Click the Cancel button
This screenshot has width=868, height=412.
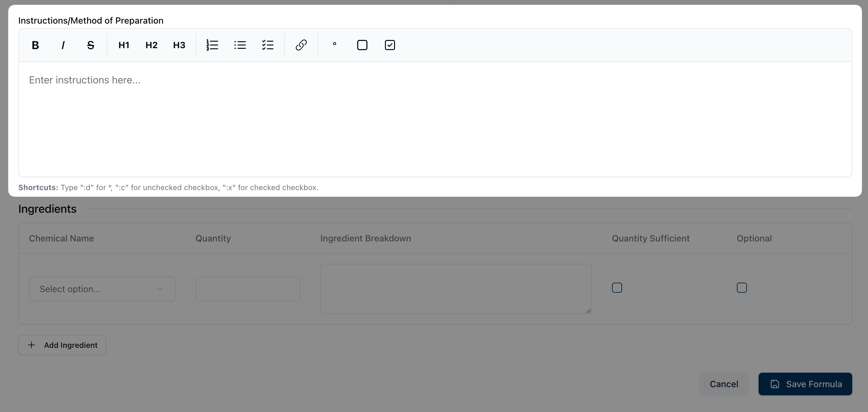[x=723, y=384]
